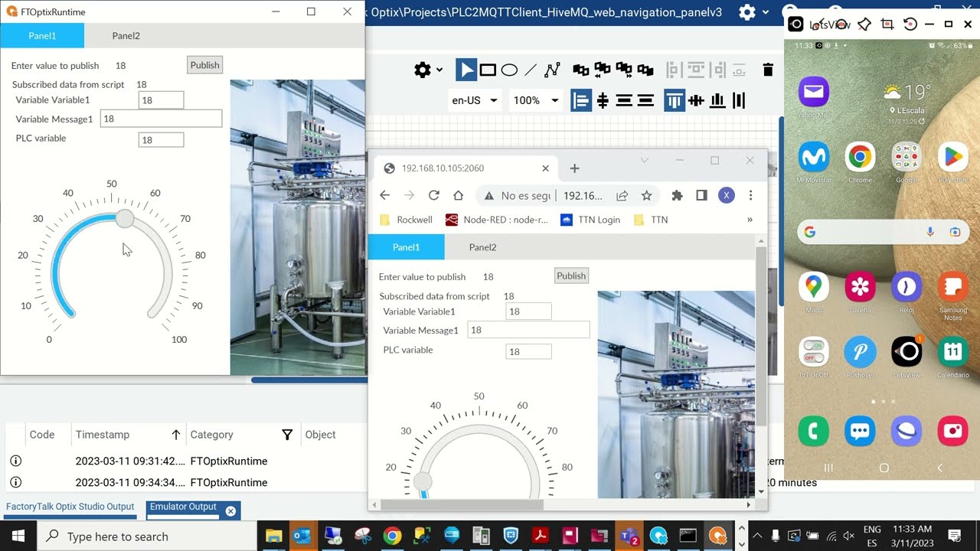Expand hidden bookmarks chevron
The width and height of the screenshot is (980, 551).
coord(750,220)
